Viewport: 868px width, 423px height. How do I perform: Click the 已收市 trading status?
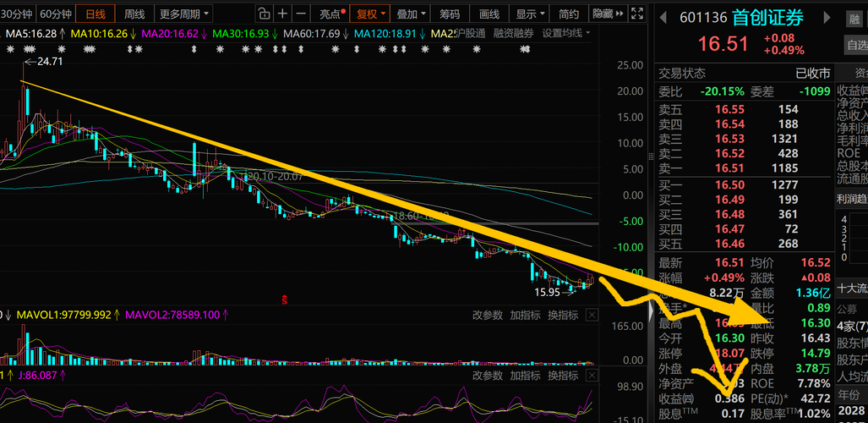click(813, 74)
